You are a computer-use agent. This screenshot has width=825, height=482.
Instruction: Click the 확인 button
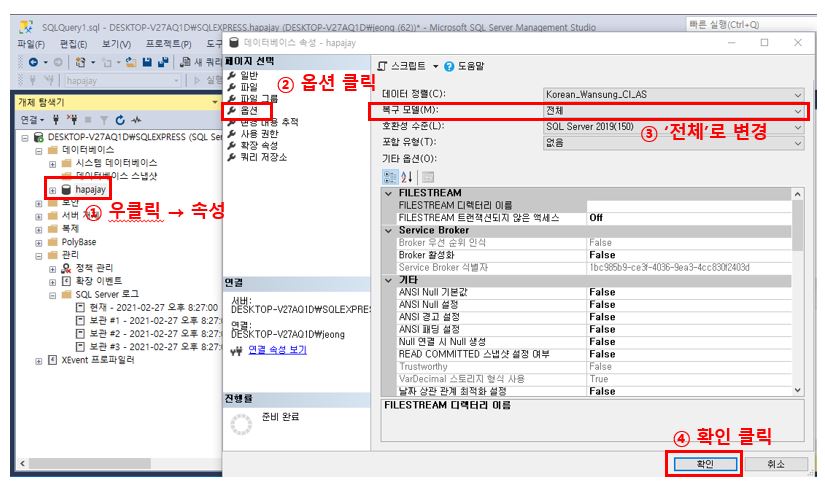pos(705,464)
